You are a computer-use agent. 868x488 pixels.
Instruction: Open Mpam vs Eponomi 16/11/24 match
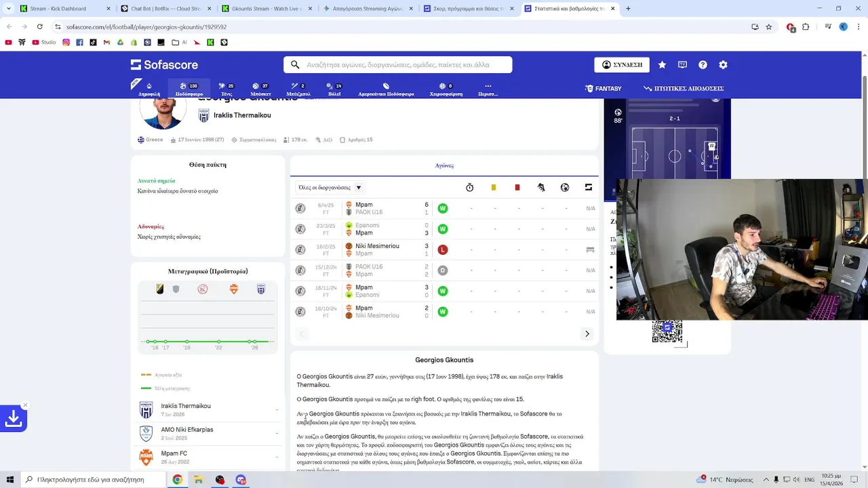pos(445,291)
